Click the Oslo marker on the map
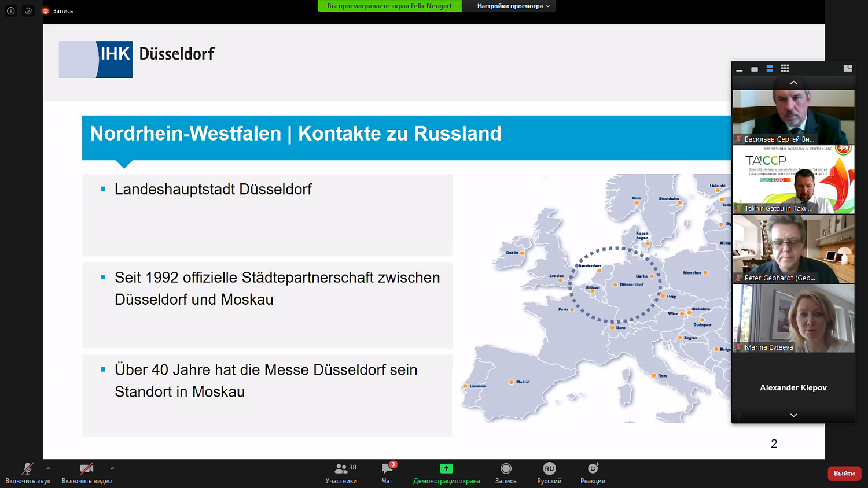Image resolution: width=868 pixels, height=488 pixels. click(x=637, y=203)
